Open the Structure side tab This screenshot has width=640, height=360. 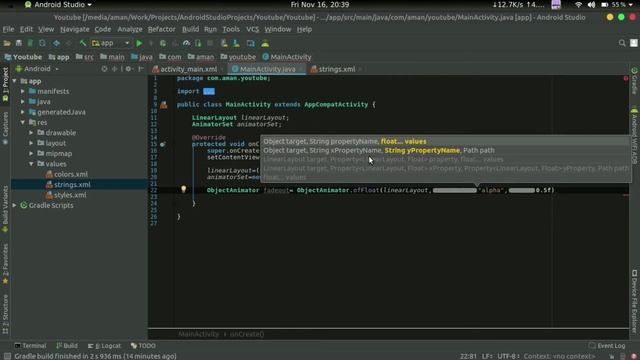(x=5, y=313)
